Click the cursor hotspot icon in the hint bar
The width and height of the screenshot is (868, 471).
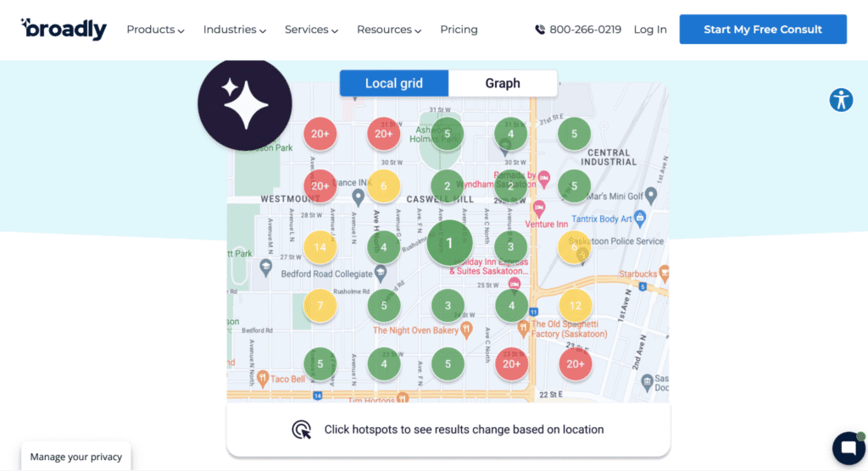click(x=302, y=429)
